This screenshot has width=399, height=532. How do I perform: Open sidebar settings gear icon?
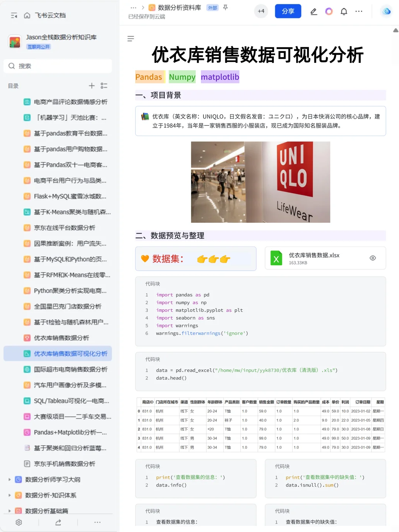(x=19, y=522)
